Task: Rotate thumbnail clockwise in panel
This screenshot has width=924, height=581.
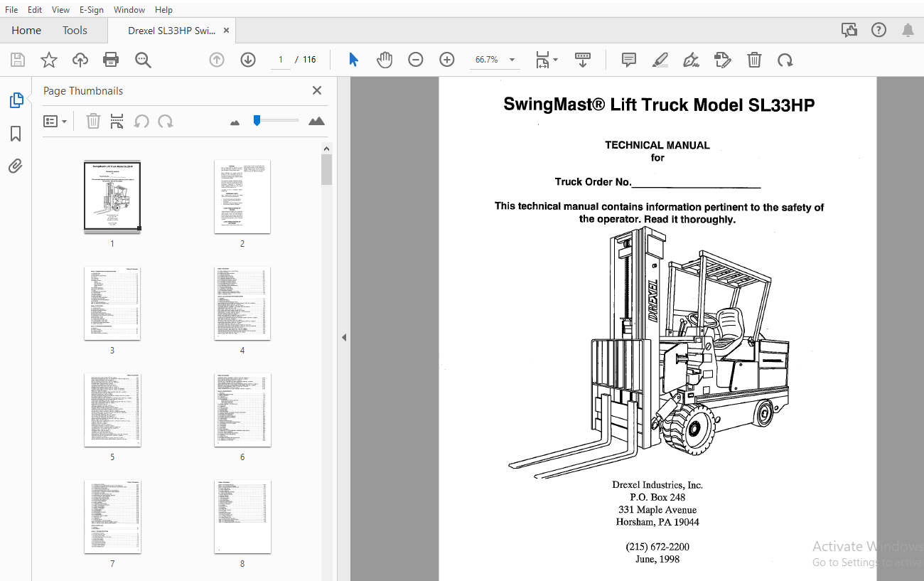Action: pos(166,121)
